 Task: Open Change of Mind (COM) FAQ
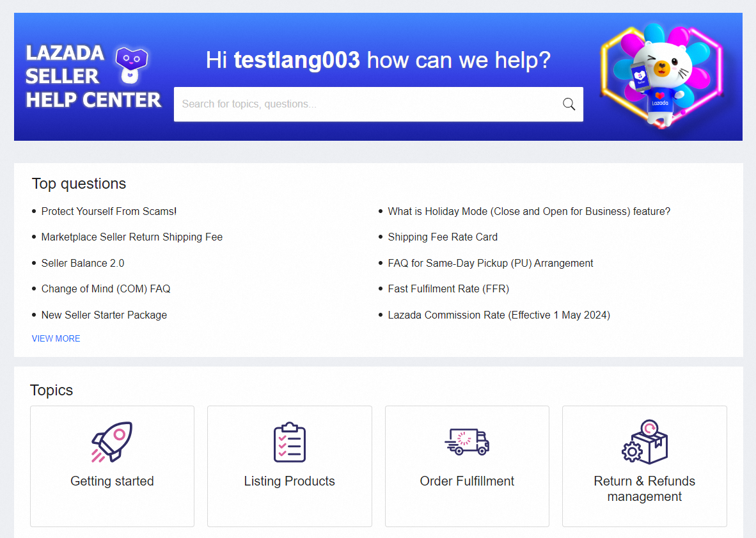coord(106,289)
